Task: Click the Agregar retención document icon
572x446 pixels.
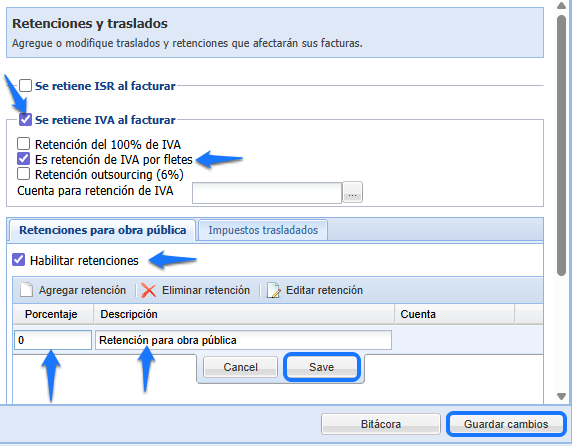Action: click(x=27, y=290)
